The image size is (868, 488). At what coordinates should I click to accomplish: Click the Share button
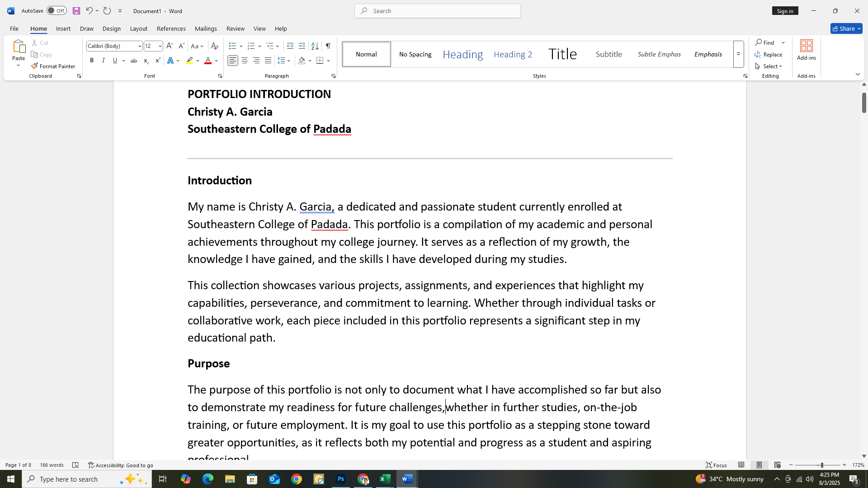[846, 28]
